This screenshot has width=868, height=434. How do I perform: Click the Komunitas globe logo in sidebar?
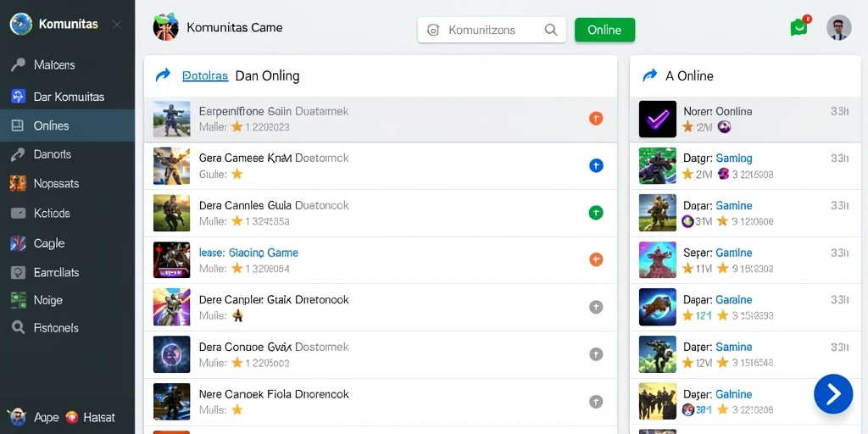[x=21, y=25]
